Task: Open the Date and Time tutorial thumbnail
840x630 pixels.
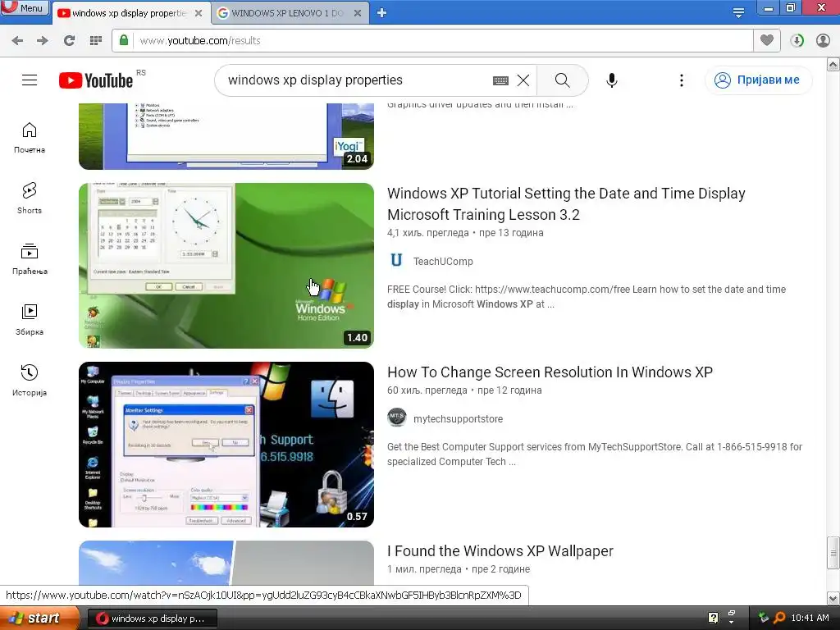Action: [226, 266]
